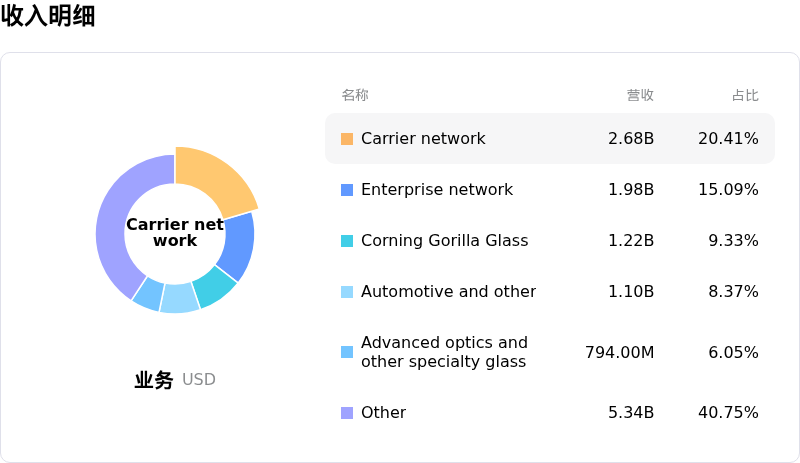The image size is (800, 463).
Task: Click the 占比 column header
Action: (745, 95)
